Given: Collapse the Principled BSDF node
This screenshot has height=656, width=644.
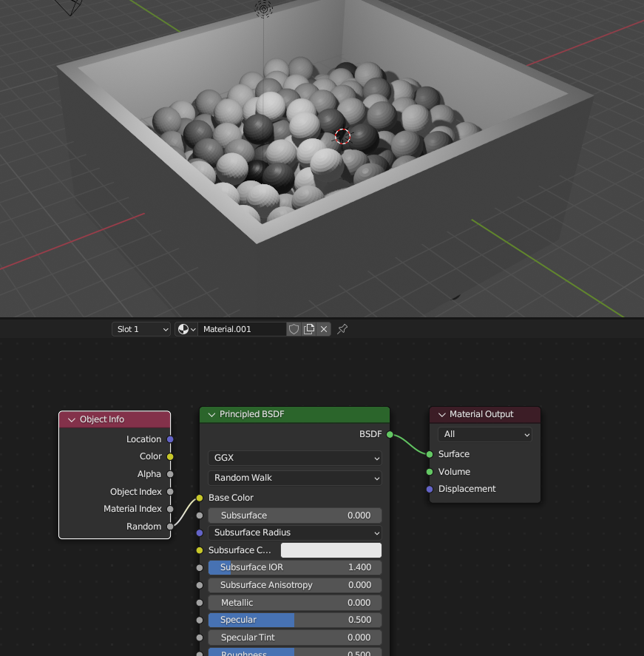Looking at the screenshot, I should pos(211,415).
